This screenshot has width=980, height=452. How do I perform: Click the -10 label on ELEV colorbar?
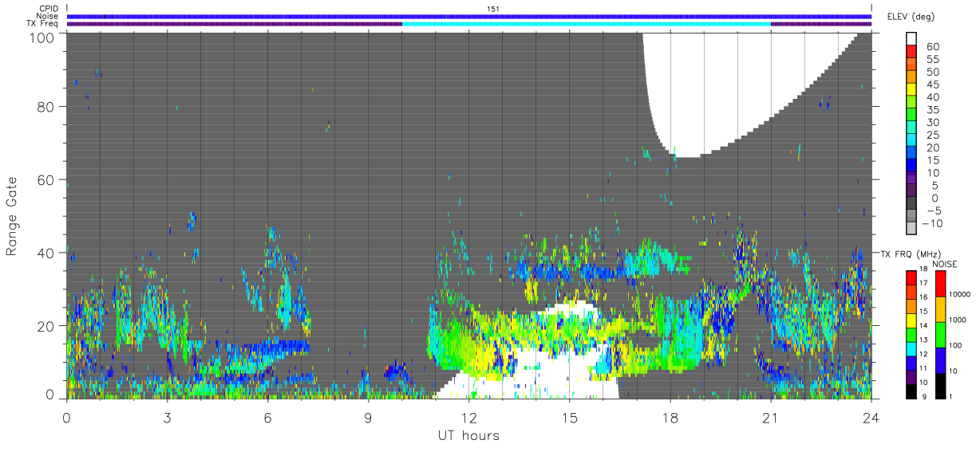click(932, 223)
